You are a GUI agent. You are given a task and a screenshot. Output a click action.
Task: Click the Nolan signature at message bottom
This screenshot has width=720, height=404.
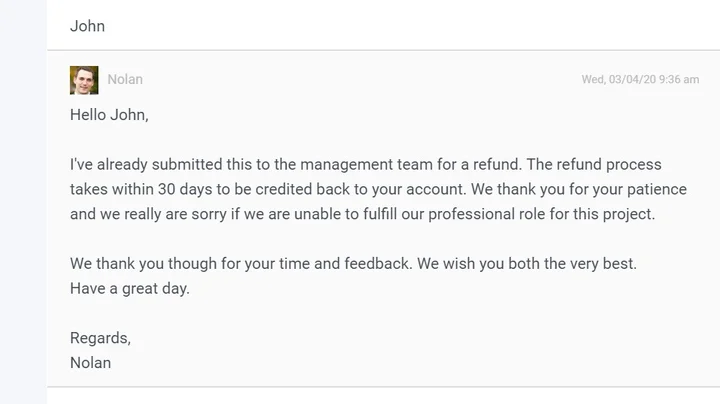click(x=90, y=362)
